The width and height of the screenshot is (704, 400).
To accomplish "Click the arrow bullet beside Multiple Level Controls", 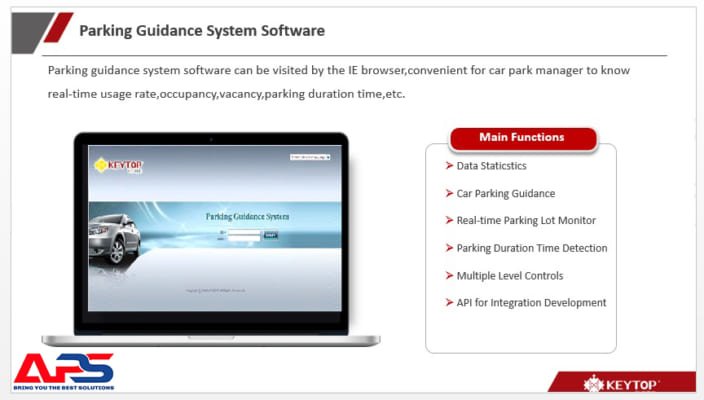I will [x=449, y=275].
